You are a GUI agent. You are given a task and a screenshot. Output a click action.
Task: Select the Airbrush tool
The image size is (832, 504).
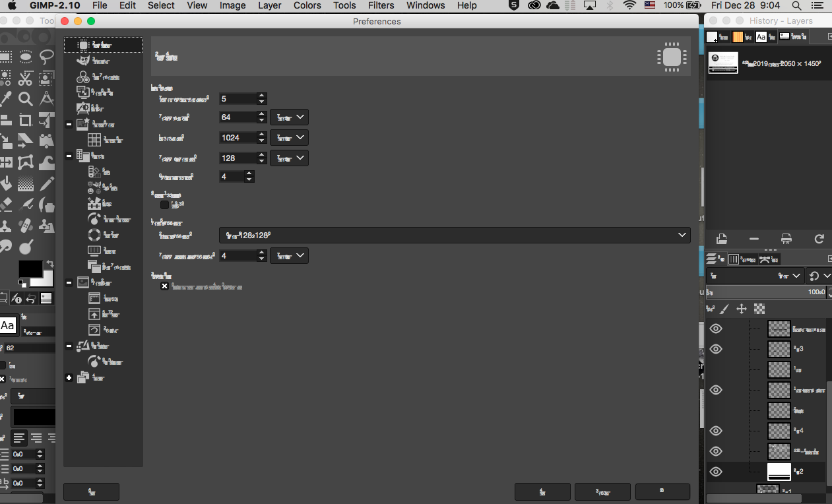25,204
